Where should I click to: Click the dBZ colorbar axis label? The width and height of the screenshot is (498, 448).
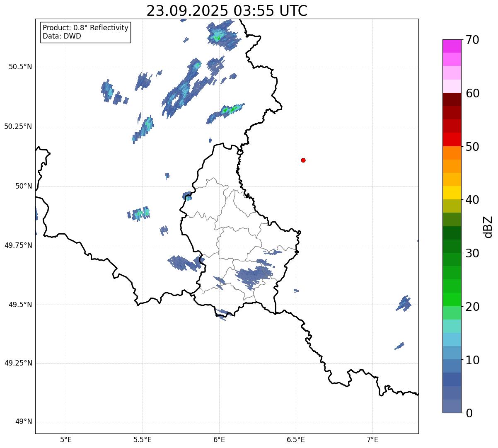[x=488, y=227]
